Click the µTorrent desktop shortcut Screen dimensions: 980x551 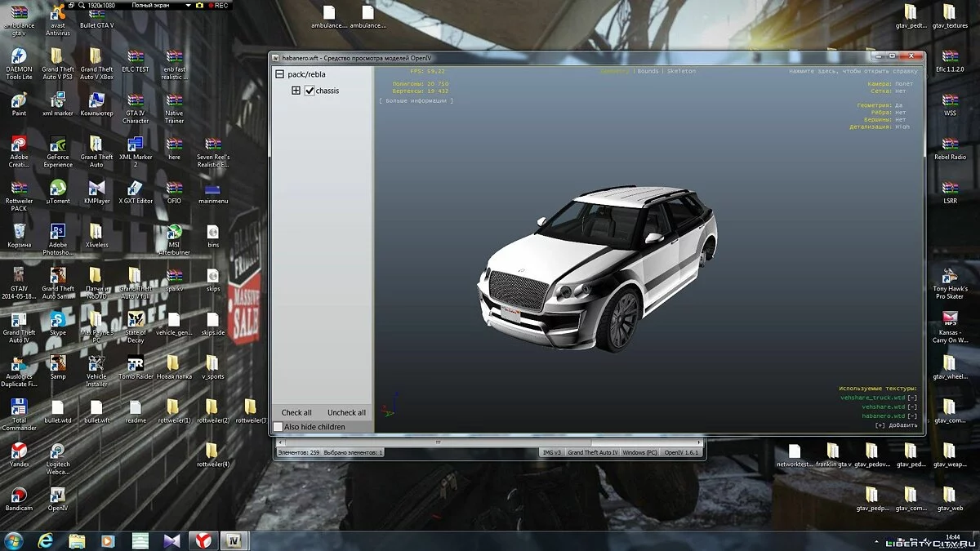click(x=57, y=188)
